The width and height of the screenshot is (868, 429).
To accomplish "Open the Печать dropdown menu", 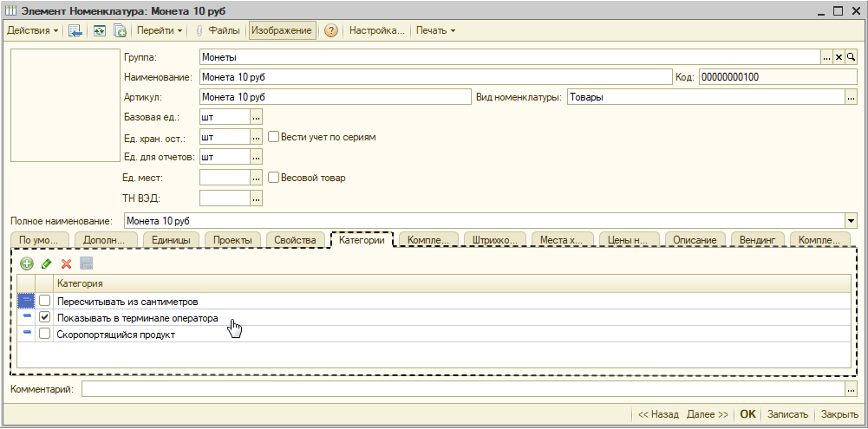I will [435, 30].
